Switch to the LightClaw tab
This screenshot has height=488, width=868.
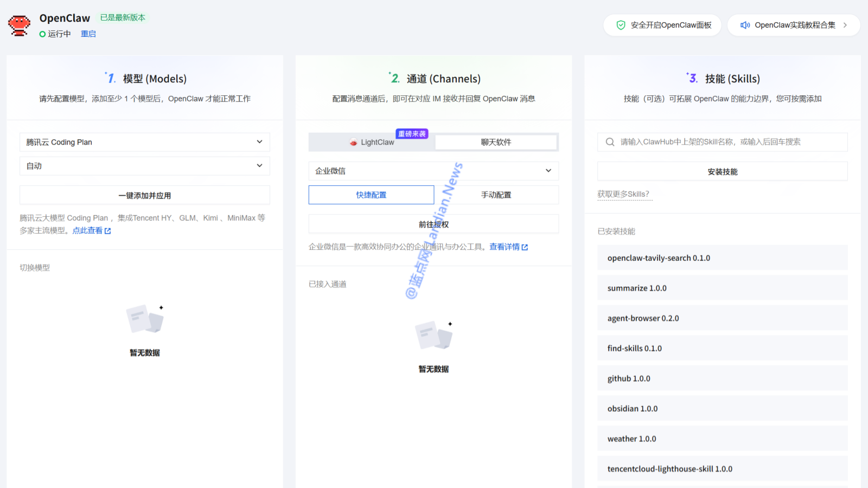point(372,142)
